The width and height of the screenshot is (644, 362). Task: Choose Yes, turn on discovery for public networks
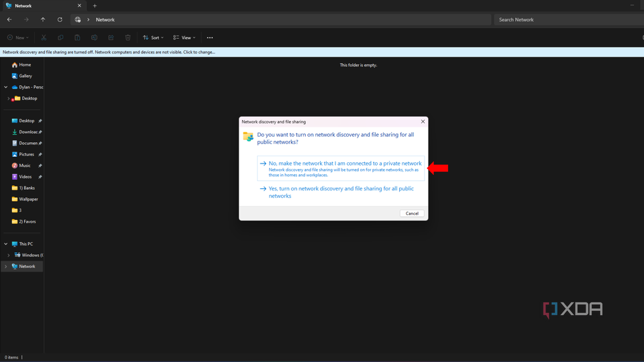341,192
